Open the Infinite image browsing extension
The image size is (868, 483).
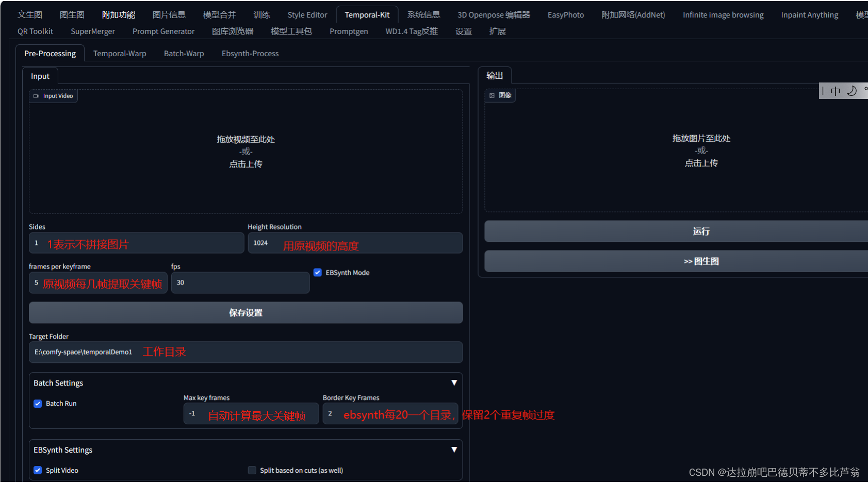coord(723,14)
